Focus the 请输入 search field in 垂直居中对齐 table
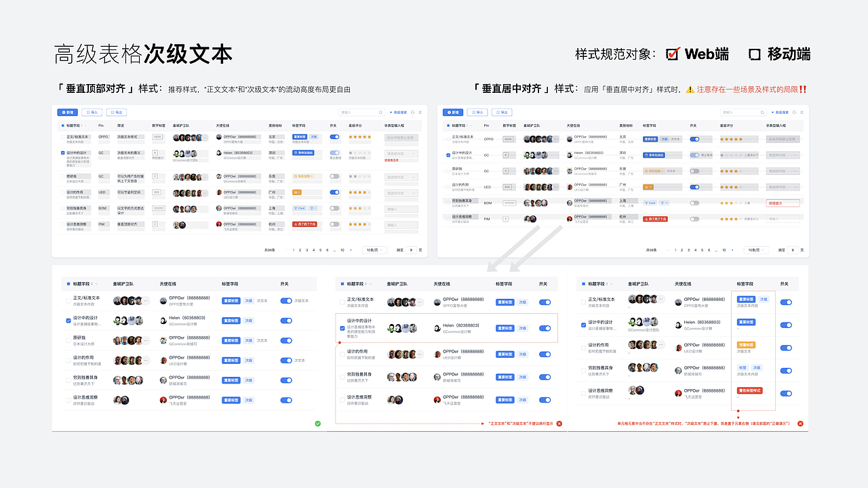868x488 pixels. tap(743, 113)
